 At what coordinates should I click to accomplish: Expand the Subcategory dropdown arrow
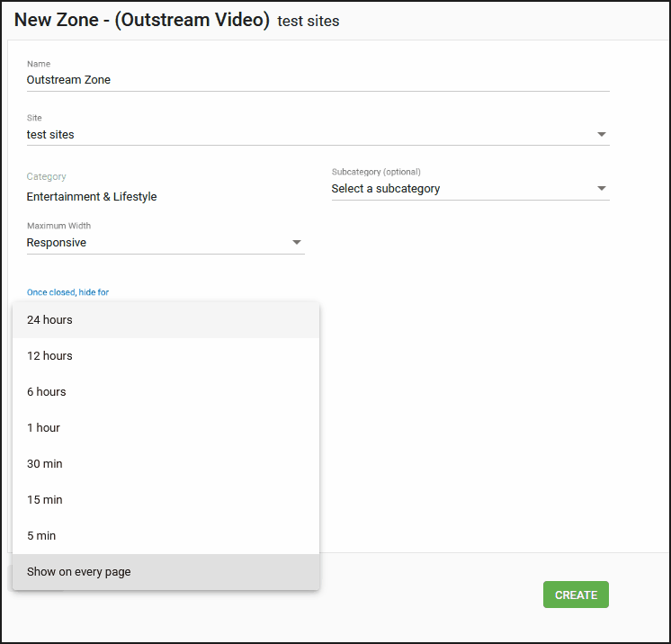pos(601,188)
